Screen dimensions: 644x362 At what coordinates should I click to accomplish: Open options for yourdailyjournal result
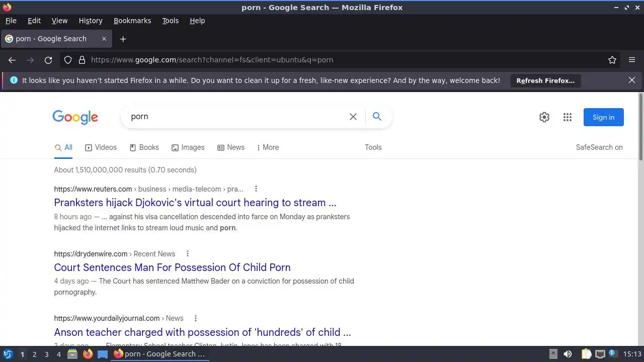pos(196,318)
